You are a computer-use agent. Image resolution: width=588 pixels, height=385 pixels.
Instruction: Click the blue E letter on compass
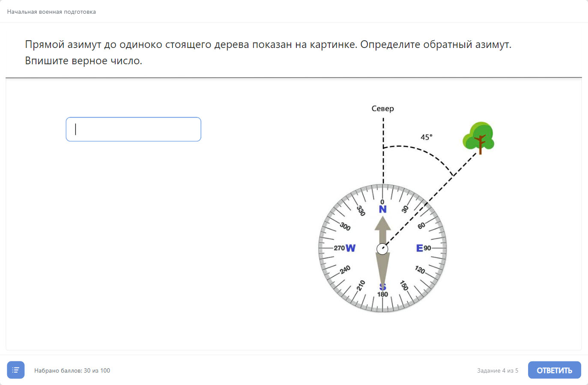[419, 248]
